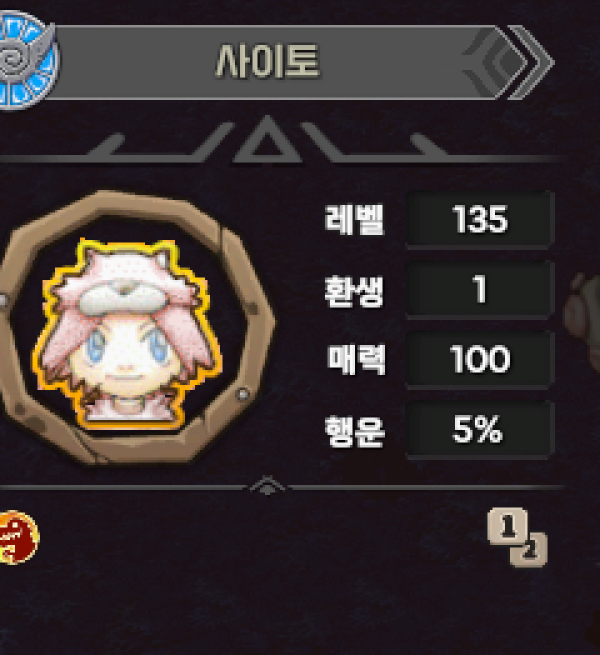
Task: Click the chevron arrows on the name banner
Action: (x=509, y=63)
